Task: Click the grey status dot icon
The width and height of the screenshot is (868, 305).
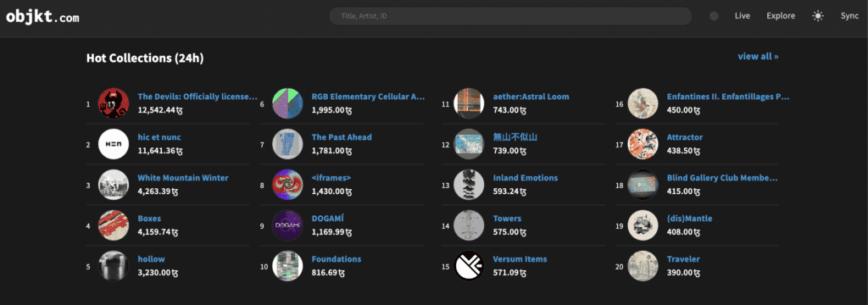Action: (714, 16)
